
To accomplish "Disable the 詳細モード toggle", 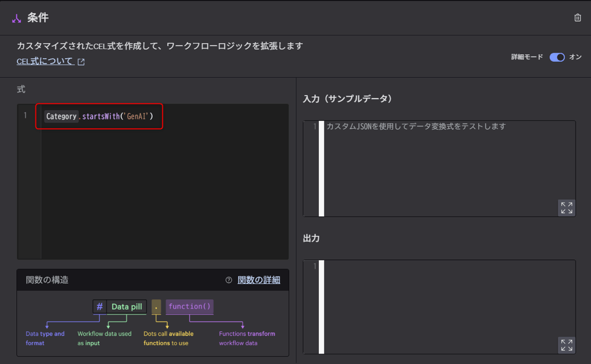I will pyautogui.click(x=557, y=57).
